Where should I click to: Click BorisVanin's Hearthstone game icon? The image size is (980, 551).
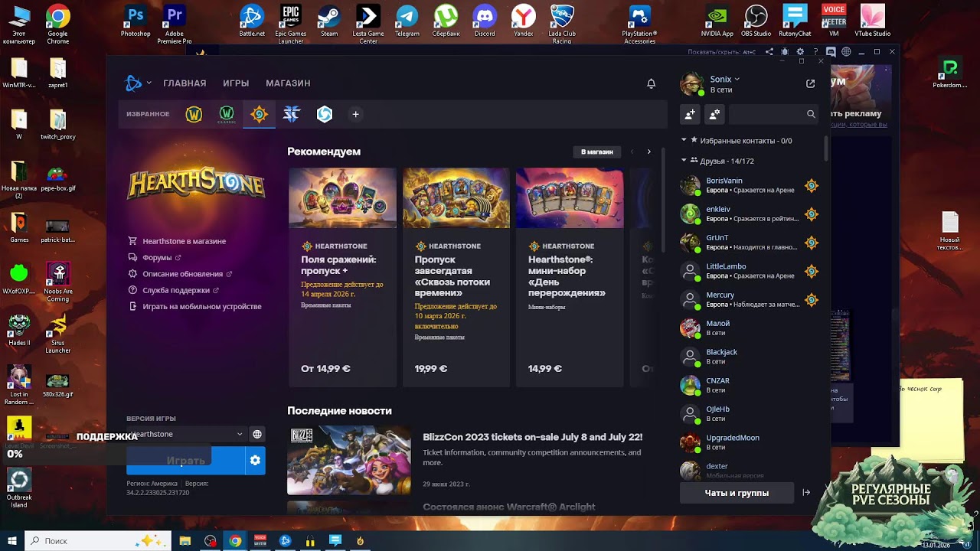point(812,186)
